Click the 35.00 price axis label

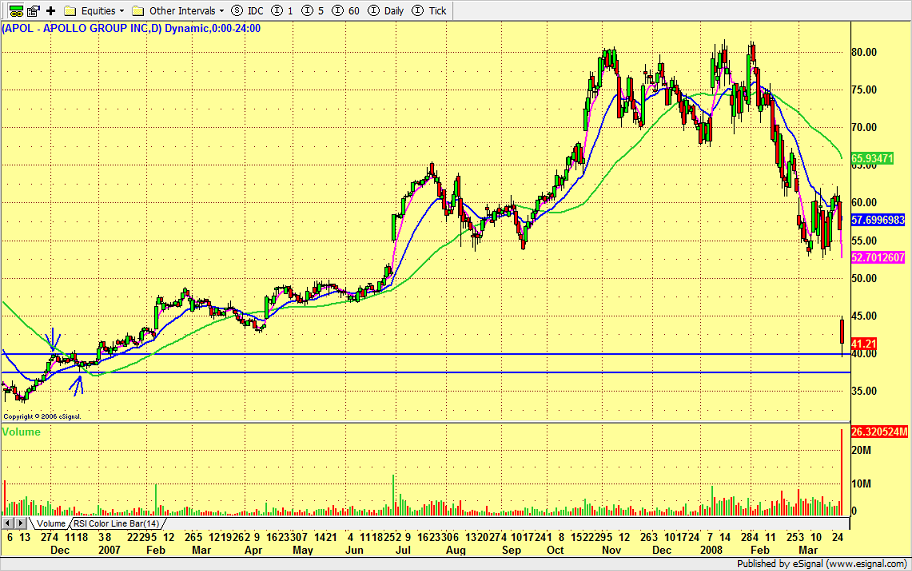tap(864, 391)
